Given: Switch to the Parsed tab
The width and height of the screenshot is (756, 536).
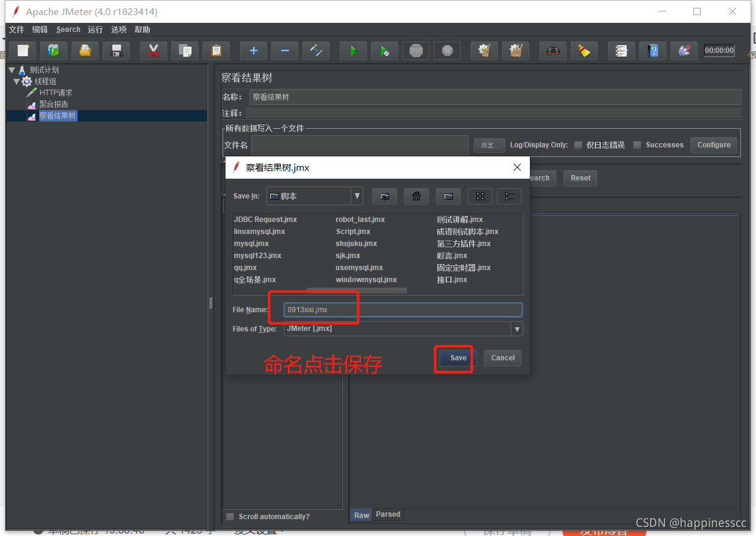Looking at the screenshot, I should pyautogui.click(x=388, y=514).
